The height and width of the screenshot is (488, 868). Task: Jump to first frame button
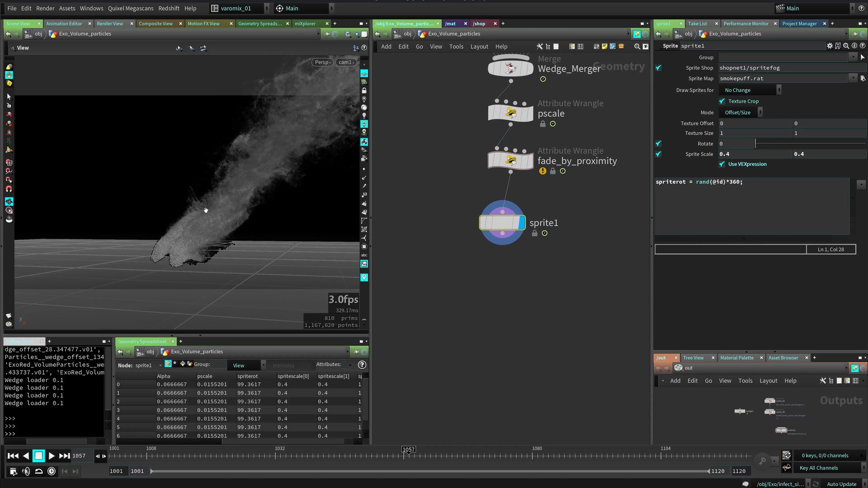click(x=13, y=456)
